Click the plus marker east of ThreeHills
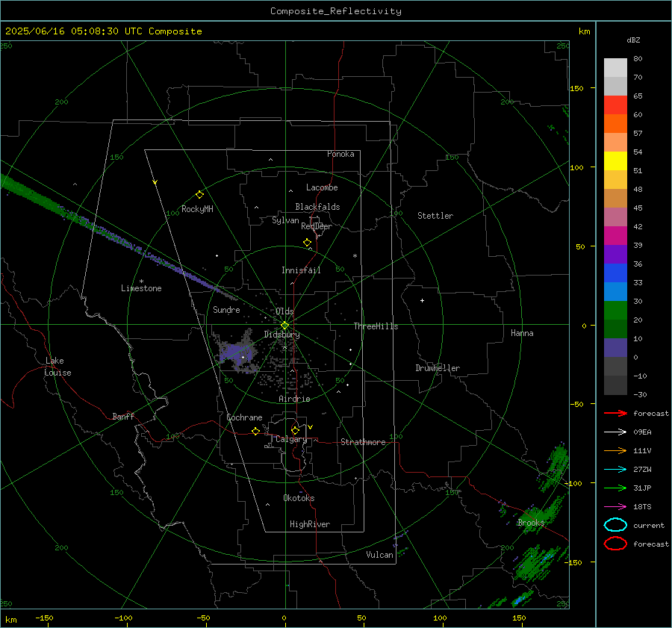 [422, 300]
